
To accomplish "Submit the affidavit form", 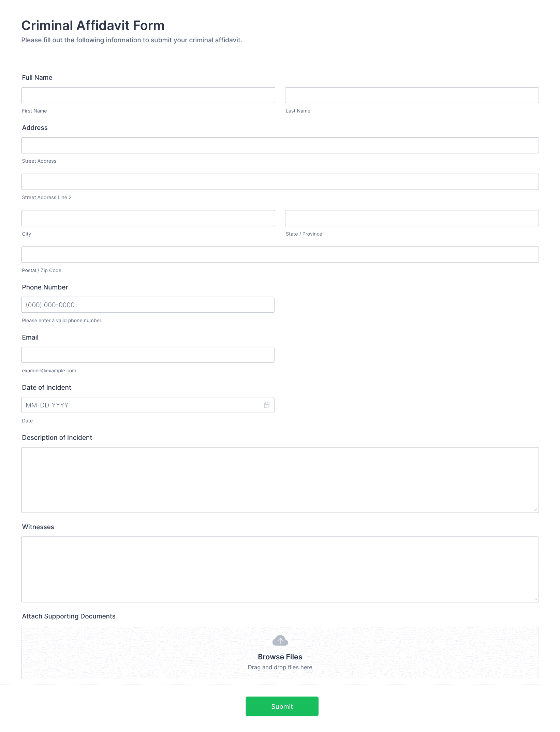I will [282, 706].
